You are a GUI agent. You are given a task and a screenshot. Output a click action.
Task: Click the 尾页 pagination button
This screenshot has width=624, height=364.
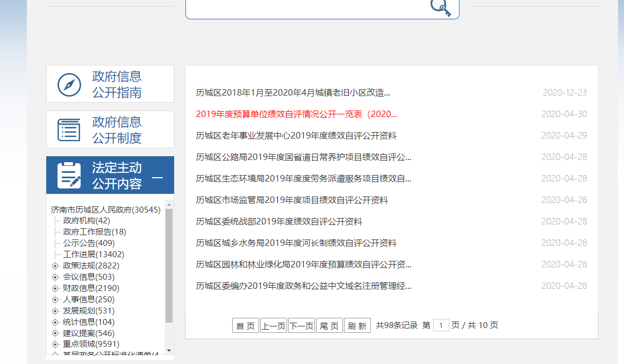(x=329, y=325)
